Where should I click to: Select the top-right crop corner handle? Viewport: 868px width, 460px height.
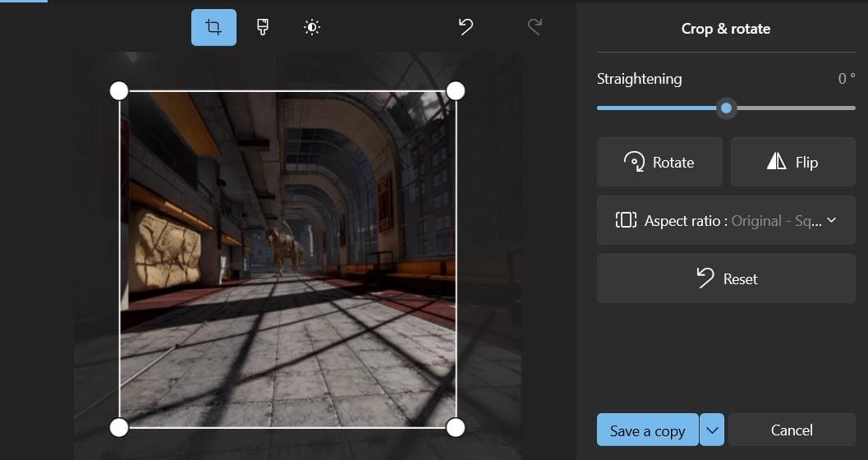pos(456,90)
